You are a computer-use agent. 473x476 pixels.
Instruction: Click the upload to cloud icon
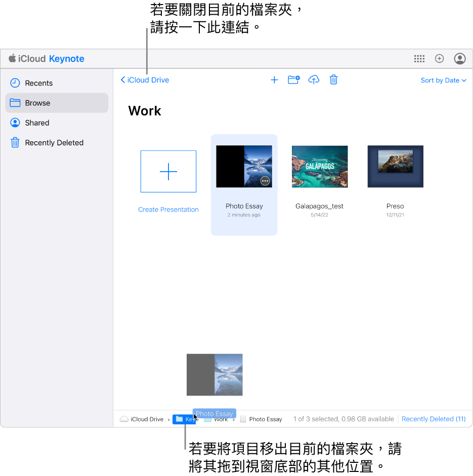pyautogui.click(x=314, y=80)
